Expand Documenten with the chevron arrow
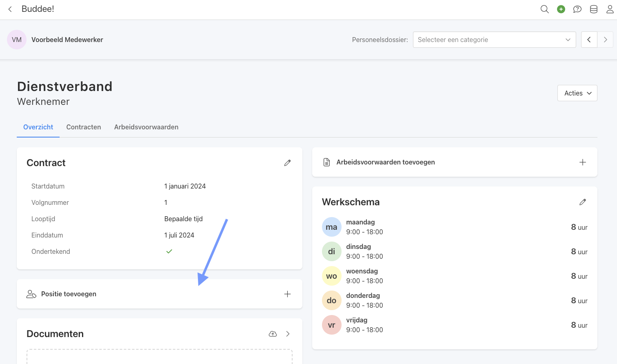The height and width of the screenshot is (364, 617). click(288, 334)
